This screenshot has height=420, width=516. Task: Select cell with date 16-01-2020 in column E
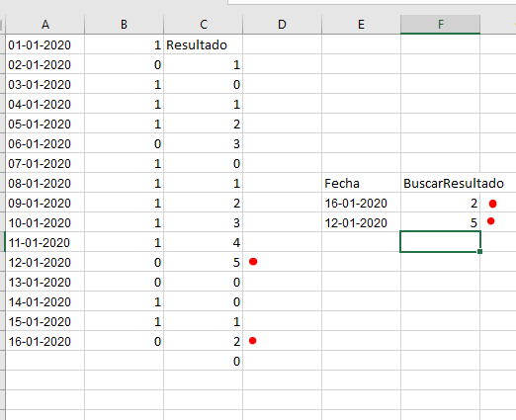coord(361,203)
